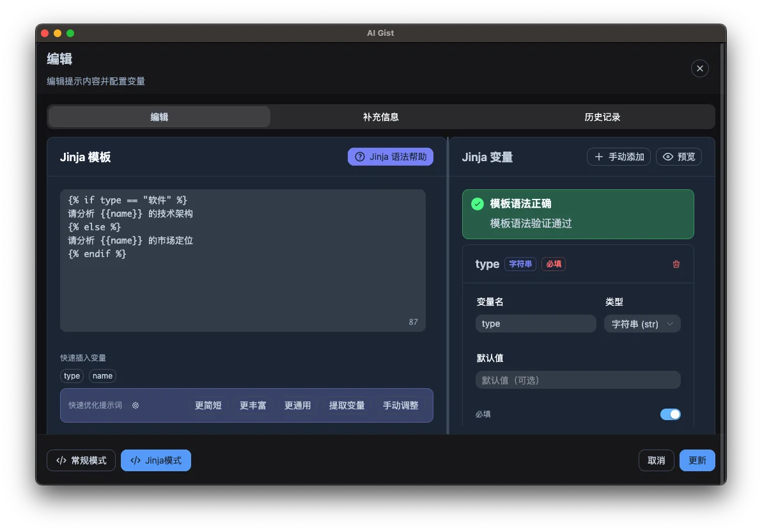The image size is (762, 532).
Task: Click the 变量名 field containing type
Action: pos(536,324)
